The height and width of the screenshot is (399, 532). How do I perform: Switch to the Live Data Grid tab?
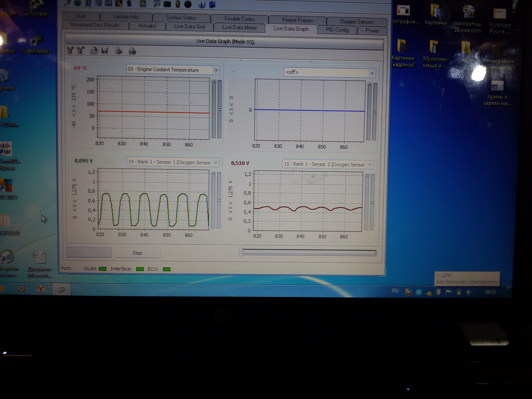(x=190, y=26)
